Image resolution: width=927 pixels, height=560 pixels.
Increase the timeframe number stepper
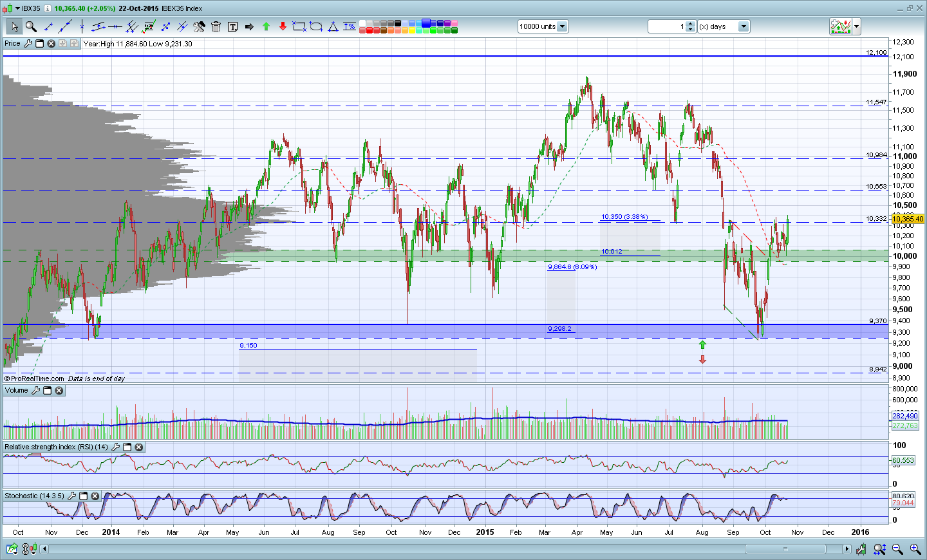click(x=690, y=24)
